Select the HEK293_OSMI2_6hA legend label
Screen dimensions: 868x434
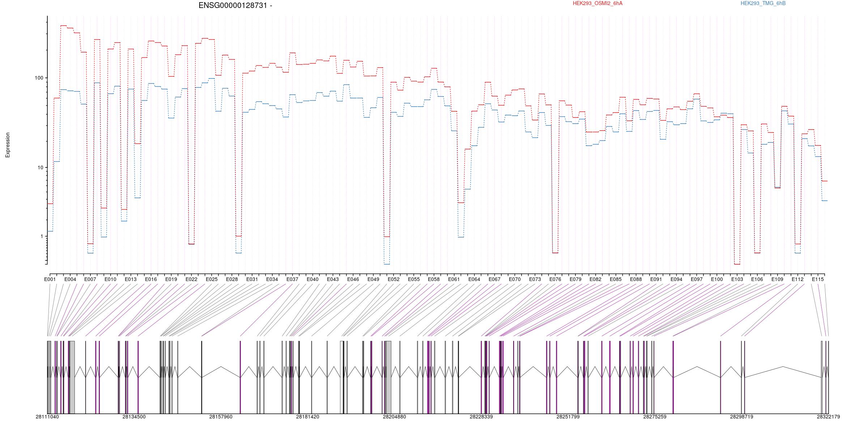pos(598,3)
